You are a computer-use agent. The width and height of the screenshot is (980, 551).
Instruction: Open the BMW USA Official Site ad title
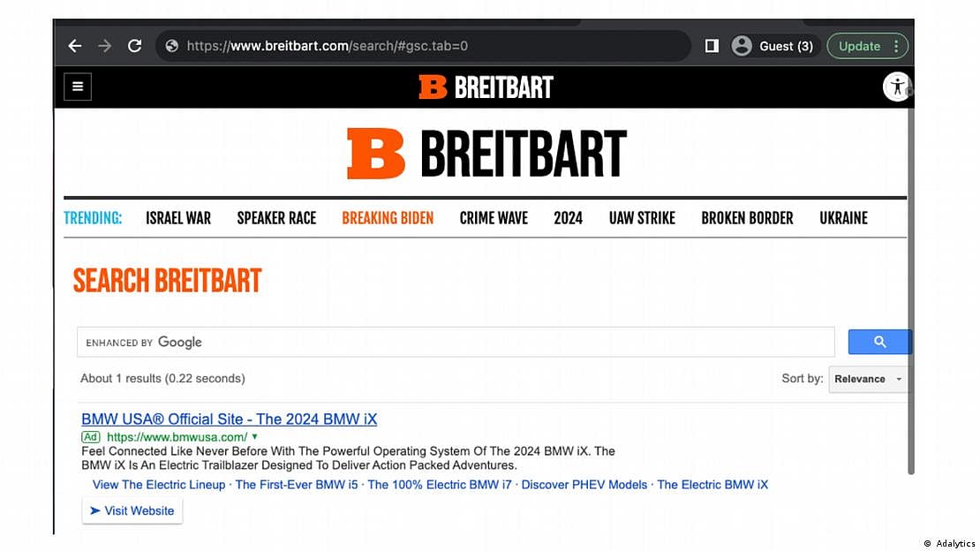coord(230,419)
